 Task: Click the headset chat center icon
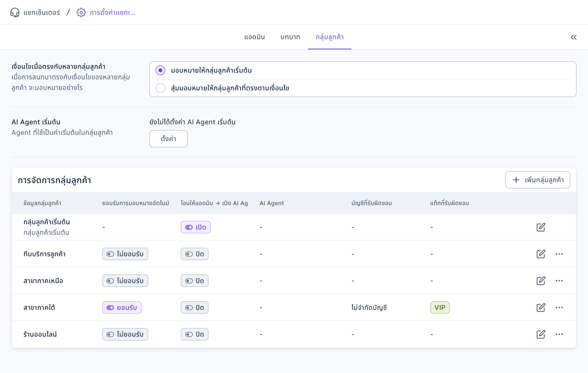15,12
